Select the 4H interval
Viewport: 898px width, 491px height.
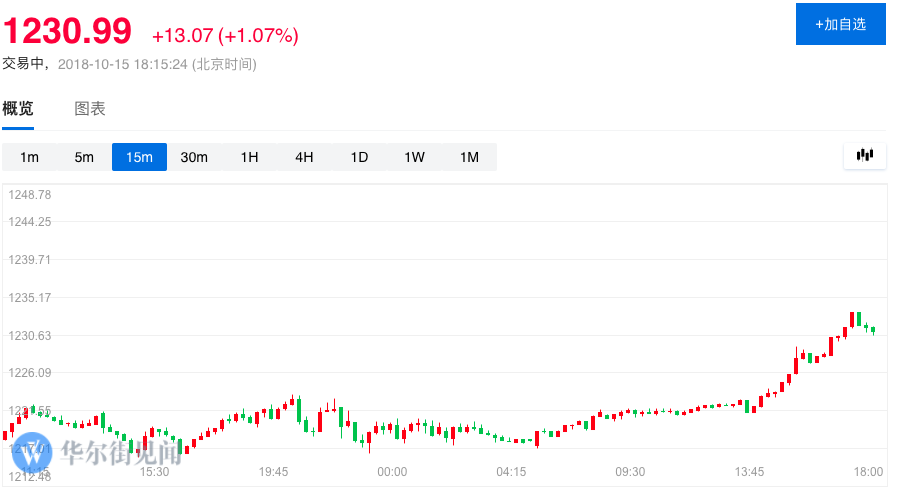click(x=304, y=157)
